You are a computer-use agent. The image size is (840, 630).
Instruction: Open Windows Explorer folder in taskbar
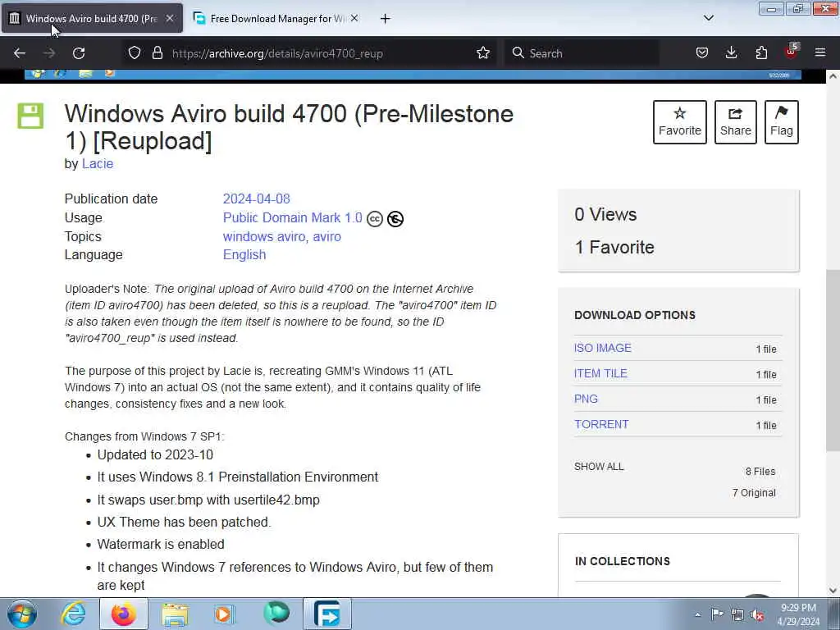(175, 614)
